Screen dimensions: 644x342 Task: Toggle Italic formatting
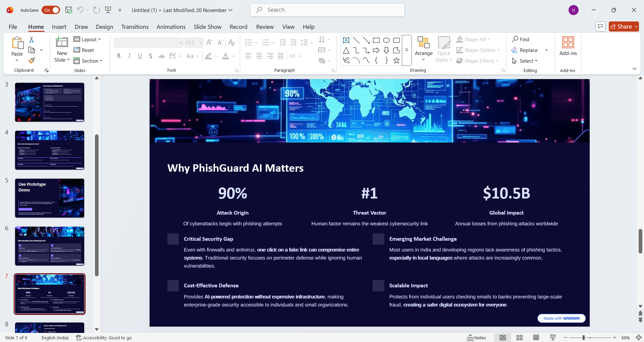click(x=129, y=56)
